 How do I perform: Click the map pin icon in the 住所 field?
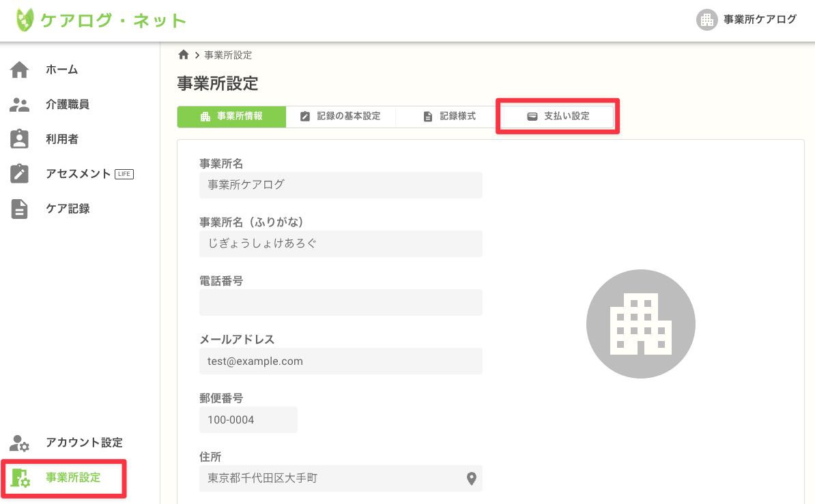470,478
